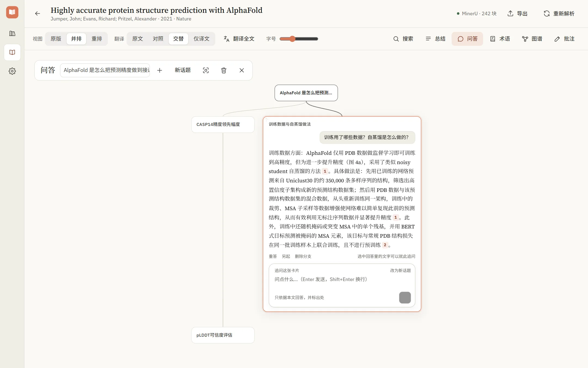The height and width of the screenshot is (368, 588).
Task: Select 并排 view mode
Action: (x=76, y=39)
